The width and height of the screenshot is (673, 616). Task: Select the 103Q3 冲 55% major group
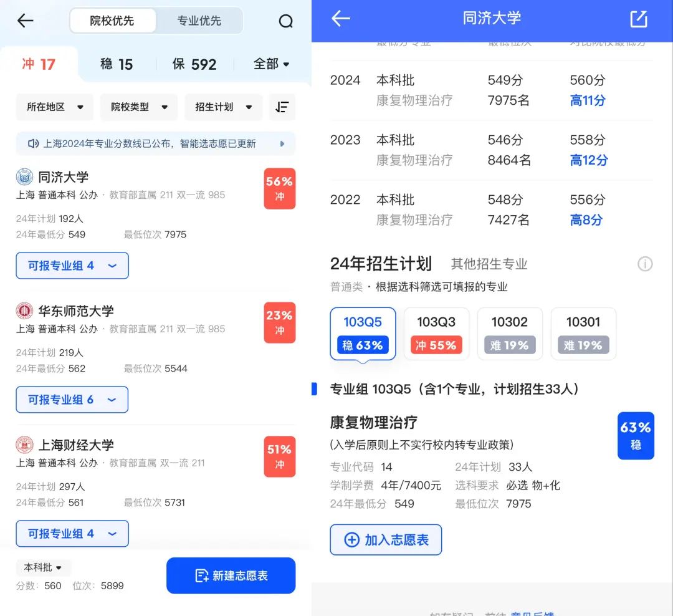436,334
